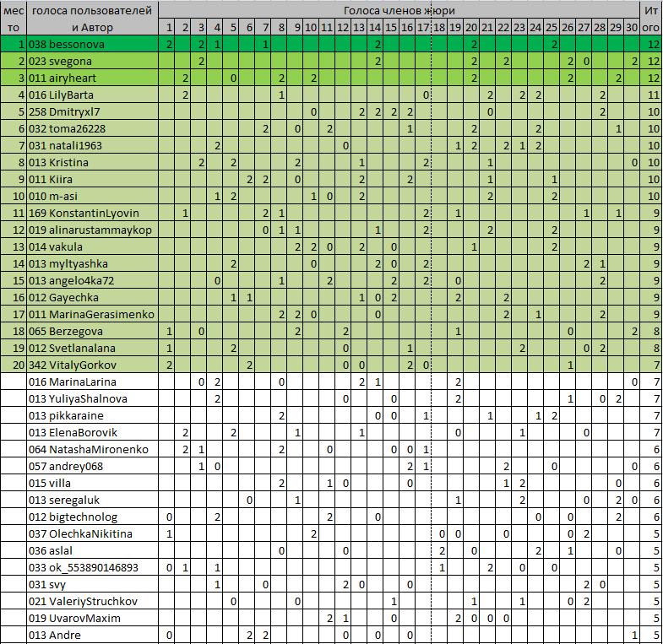Click the 'Голоса членов жюри' header
The width and height of the screenshot is (663, 644).
pos(399,10)
